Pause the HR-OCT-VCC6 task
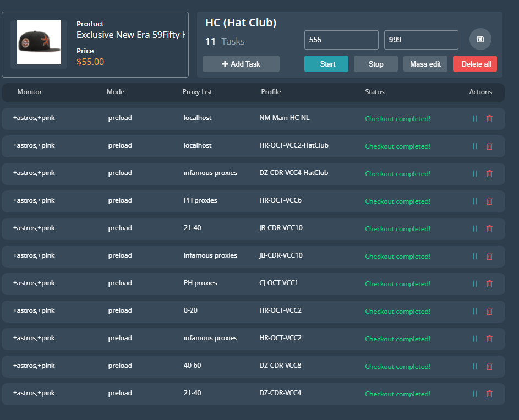Screen dimensions: 519x420 click(x=474, y=201)
